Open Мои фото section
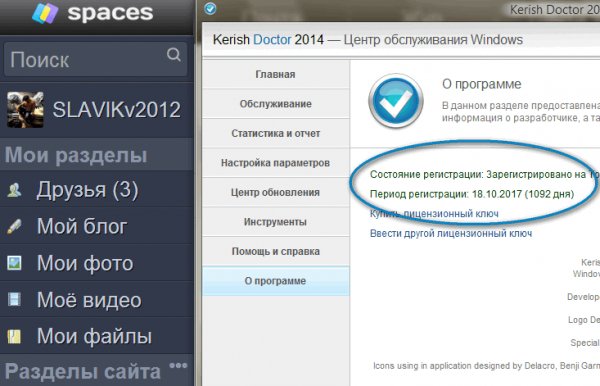600x386 pixels. tap(96, 263)
